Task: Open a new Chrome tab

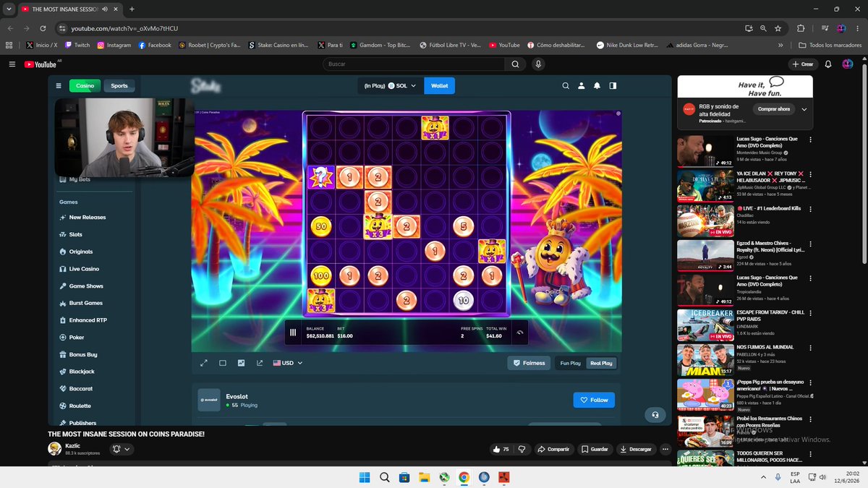Action: coord(132,9)
